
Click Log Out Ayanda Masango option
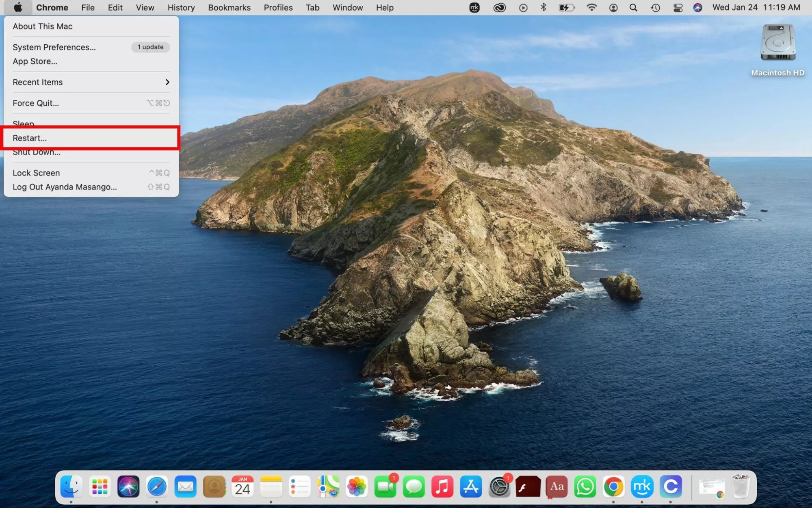coord(64,186)
